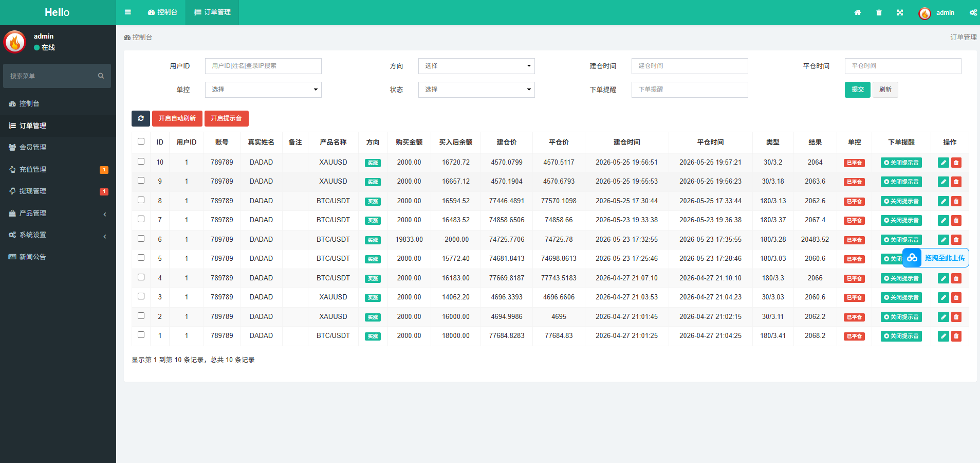
Task: Open 会员管理 in the sidebar
Action: click(x=58, y=147)
